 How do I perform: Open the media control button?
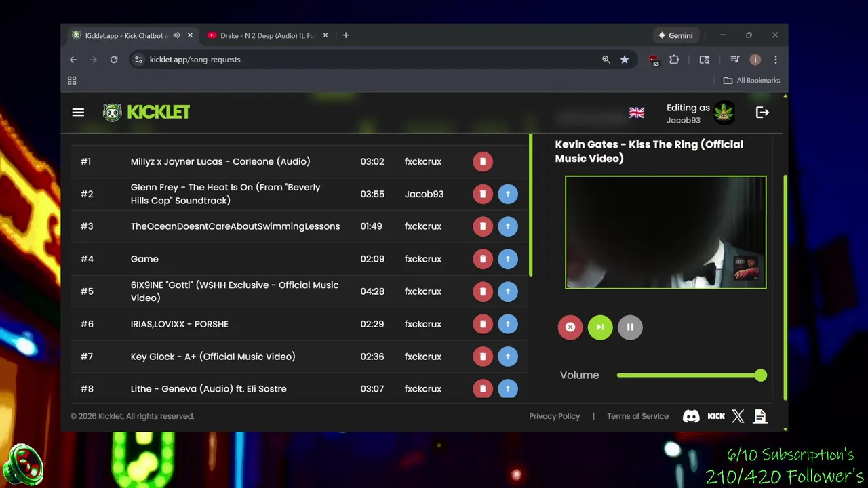click(x=734, y=60)
